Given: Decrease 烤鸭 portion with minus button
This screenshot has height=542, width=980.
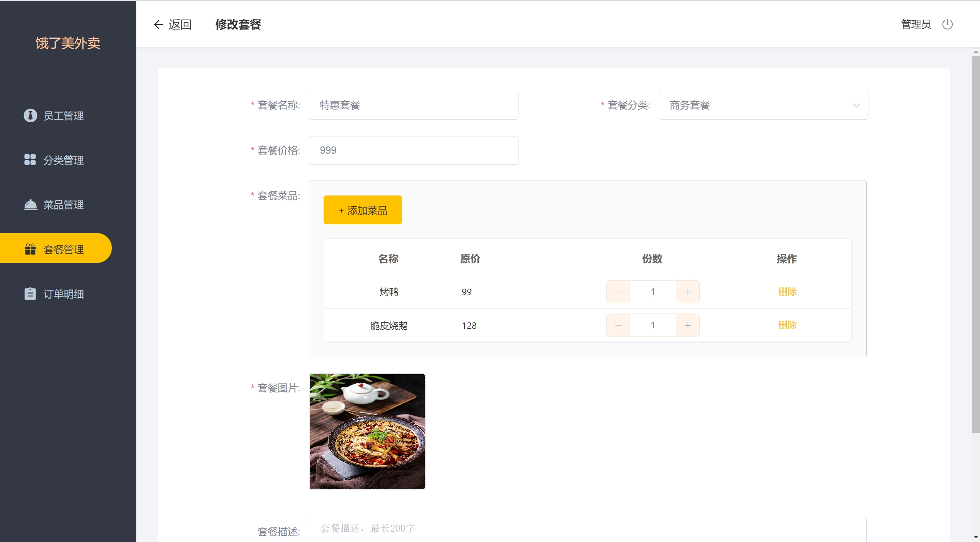Looking at the screenshot, I should pyautogui.click(x=618, y=292).
